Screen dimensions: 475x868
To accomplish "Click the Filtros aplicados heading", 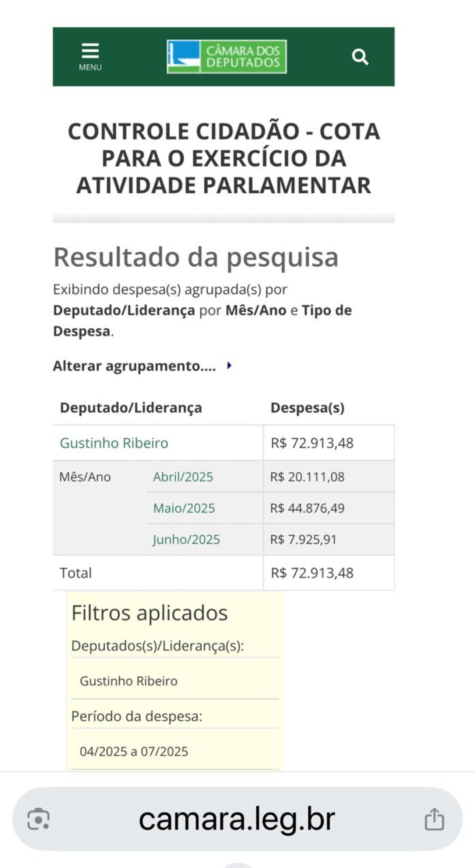I will coord(149,613).
